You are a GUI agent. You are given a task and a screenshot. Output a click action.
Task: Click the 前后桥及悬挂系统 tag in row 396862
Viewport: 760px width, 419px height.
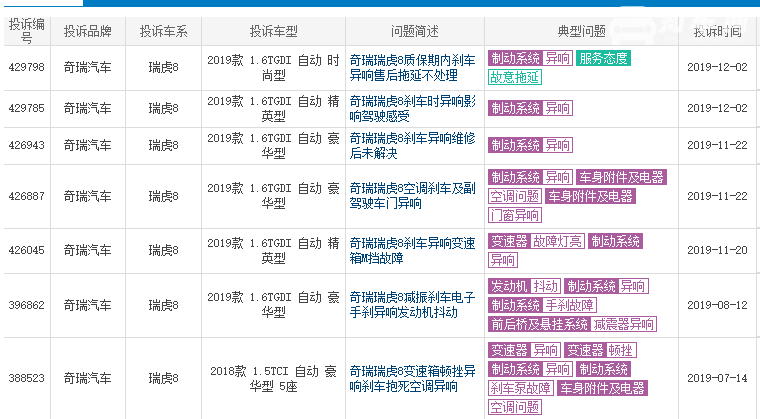539,324
